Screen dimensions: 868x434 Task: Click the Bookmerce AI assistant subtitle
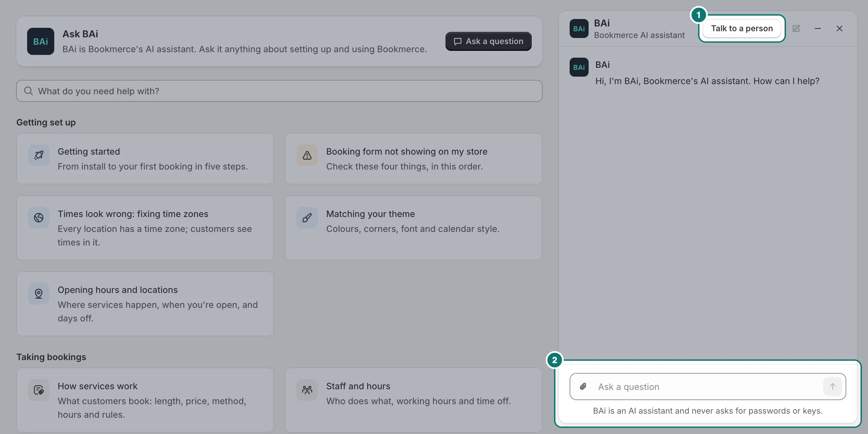click(x=639, y=35)
